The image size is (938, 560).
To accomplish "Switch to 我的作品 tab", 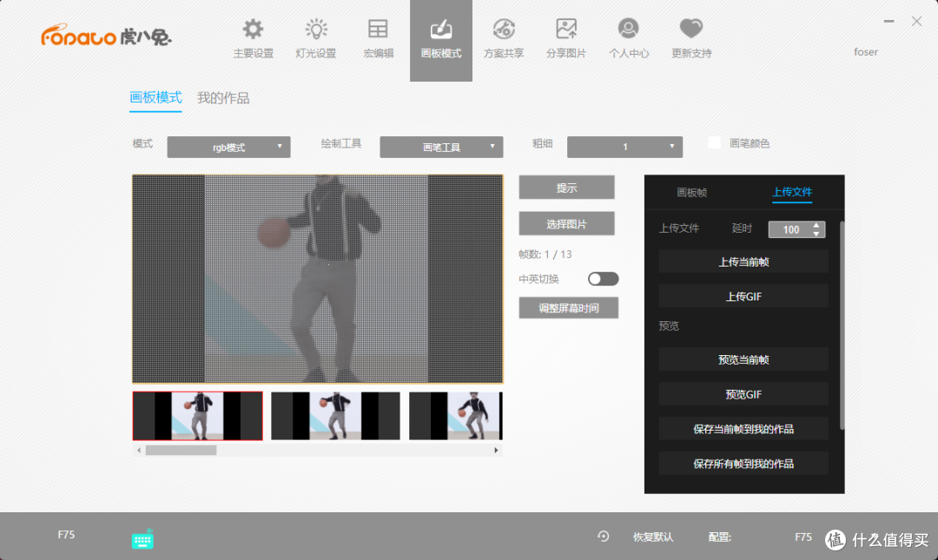I will 223,98.
